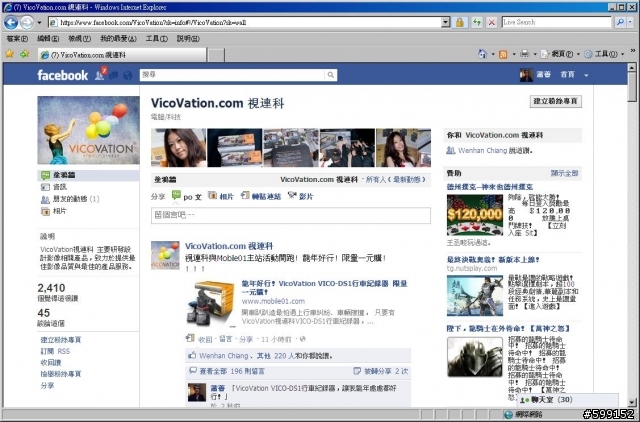Screen dimensions: 640x422
Task: Click the VICOVATION page profile picture
Action: pyautogui.click(x=88, y=130)
